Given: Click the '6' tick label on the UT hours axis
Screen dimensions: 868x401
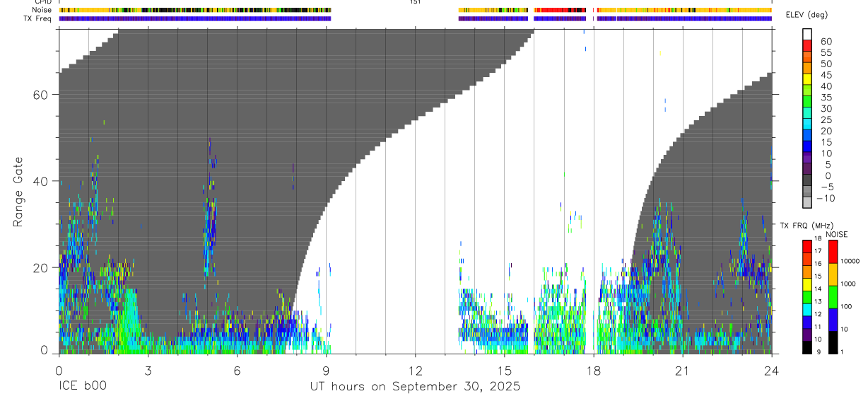Looking at the screenshot, I should pos(237,370).
